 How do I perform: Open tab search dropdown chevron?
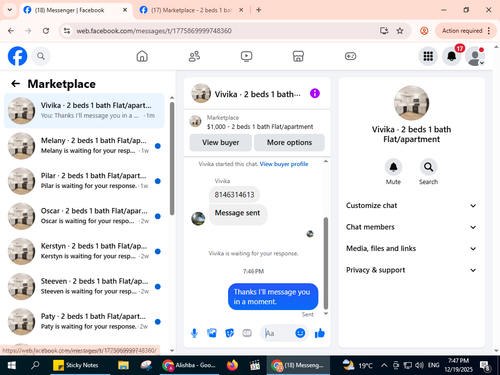tap(10, 10)
